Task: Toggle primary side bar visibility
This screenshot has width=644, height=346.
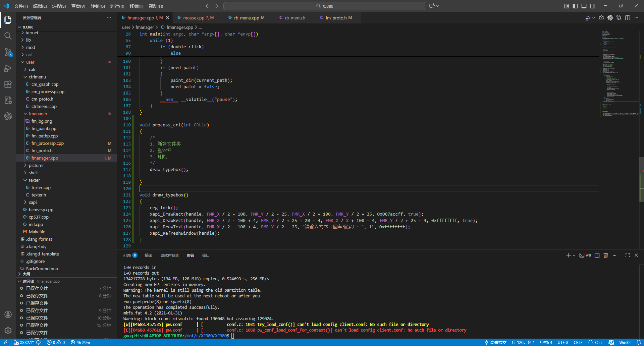Action: point(575,6)
